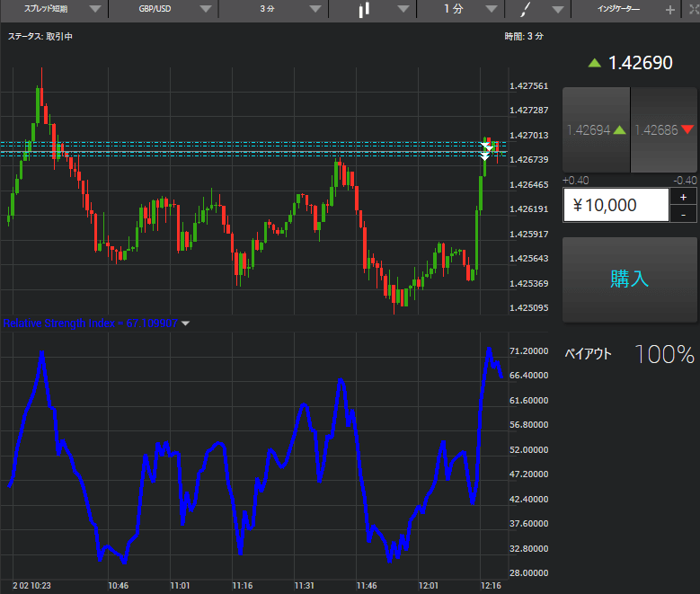
Task: Choose the High button at 1.42694
Action: [596, 130]
